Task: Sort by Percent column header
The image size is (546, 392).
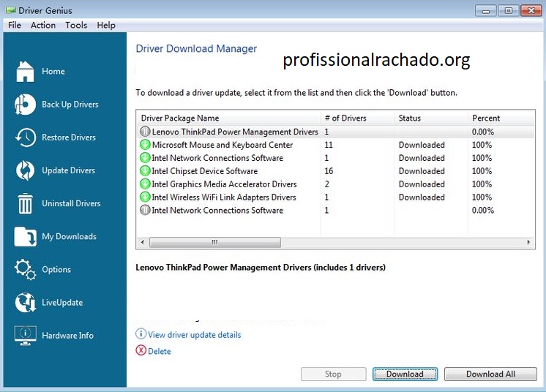Action: tap(501, 118)
